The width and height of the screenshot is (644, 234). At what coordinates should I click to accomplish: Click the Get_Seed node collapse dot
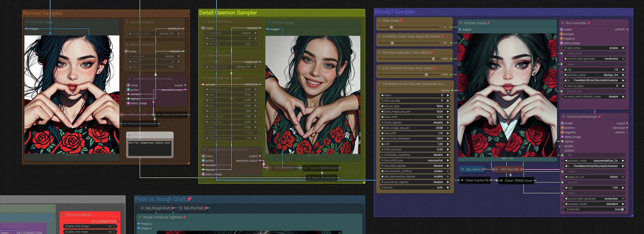[462, 169]
